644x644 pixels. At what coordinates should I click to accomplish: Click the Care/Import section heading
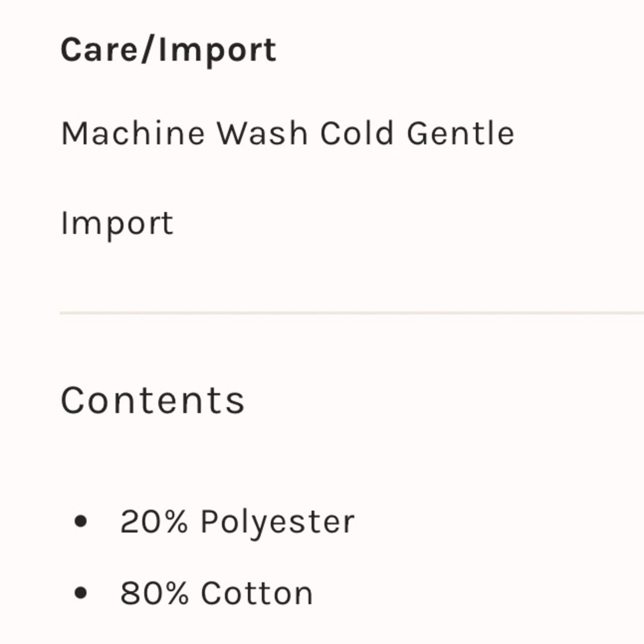(168, 51)
